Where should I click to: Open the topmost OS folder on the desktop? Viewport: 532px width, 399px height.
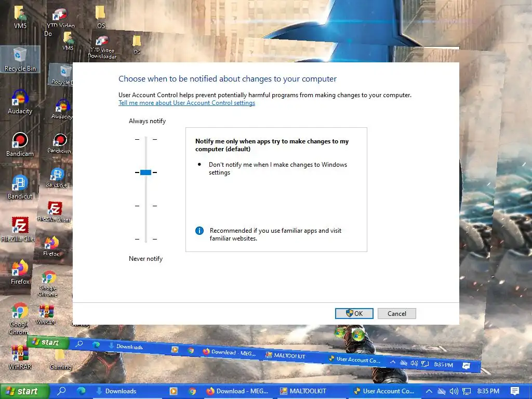pyautogui.click(x=100, y=17)
